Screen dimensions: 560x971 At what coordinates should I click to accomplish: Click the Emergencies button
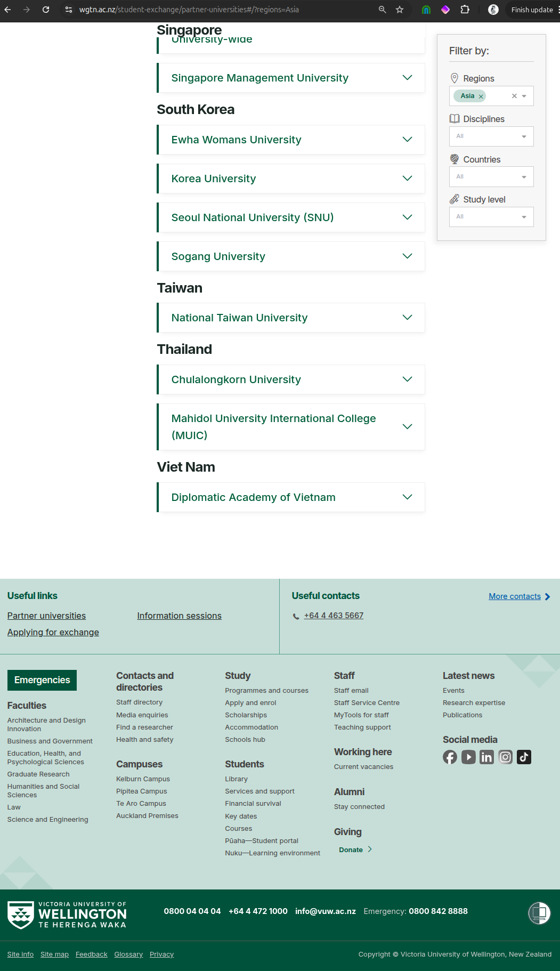coord(42,680)
